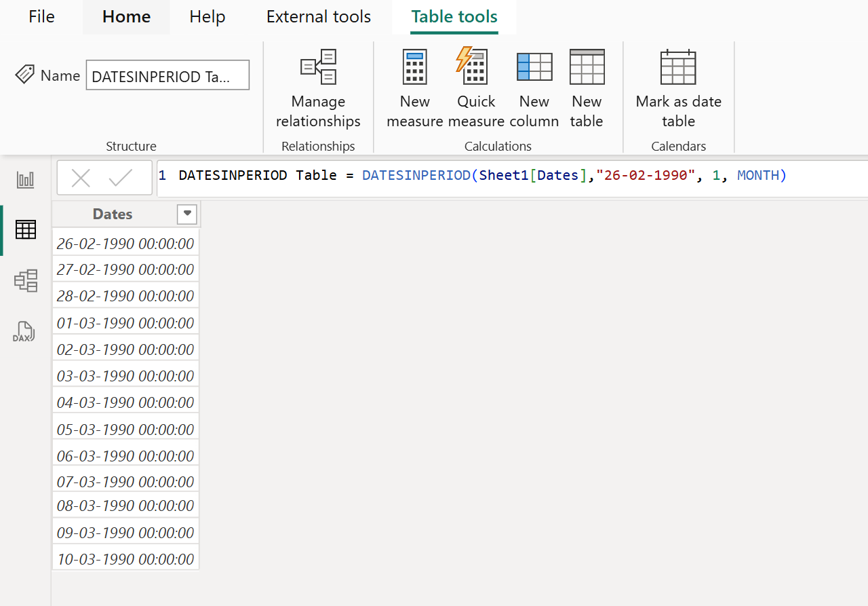Open the External tools tab
This screenshot has height=606, width=868.
coord(319,16)
